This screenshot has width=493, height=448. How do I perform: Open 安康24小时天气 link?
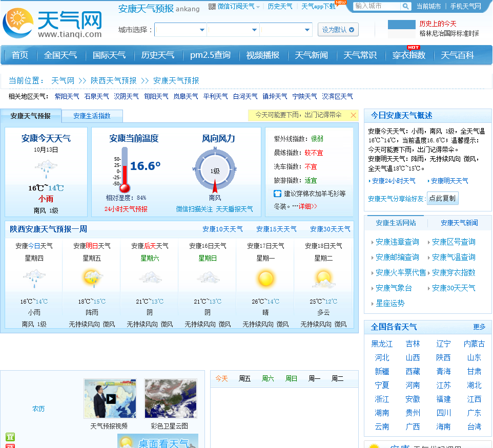pyautogui.click(x=394, y=181)
